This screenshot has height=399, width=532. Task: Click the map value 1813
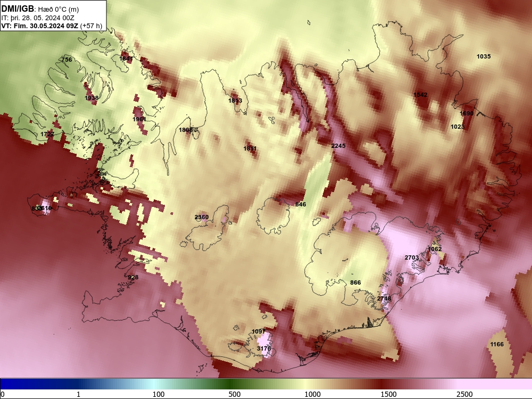(x=235, y=101)
